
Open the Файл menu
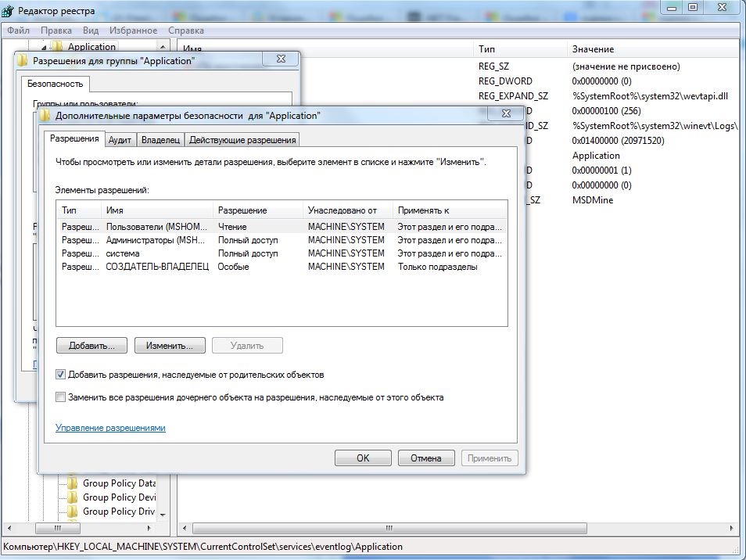[18, 31]
